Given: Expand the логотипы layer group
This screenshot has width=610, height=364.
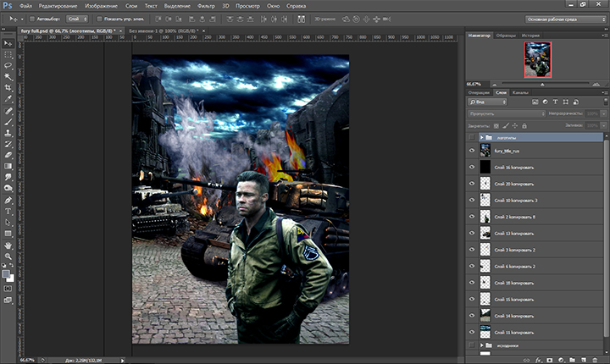Looking at the screenshot, I should click(x=481, y=137).
